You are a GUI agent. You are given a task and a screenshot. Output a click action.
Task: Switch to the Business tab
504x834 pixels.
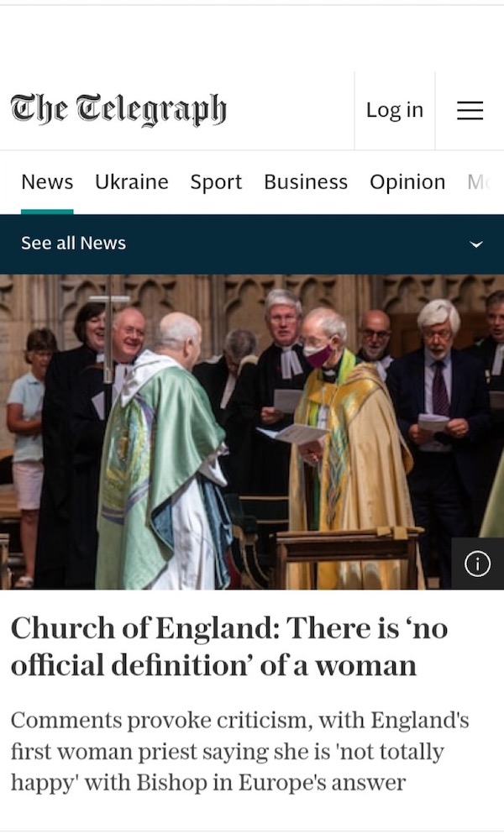click(306, 182)
